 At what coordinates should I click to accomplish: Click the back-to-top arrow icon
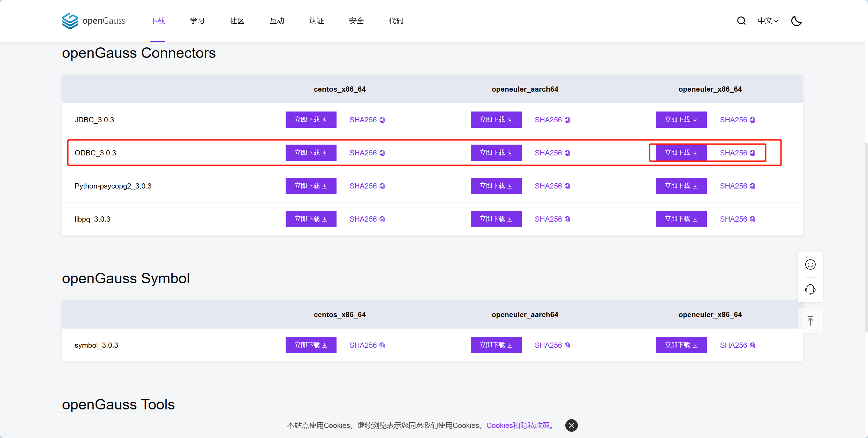[810, 321]
